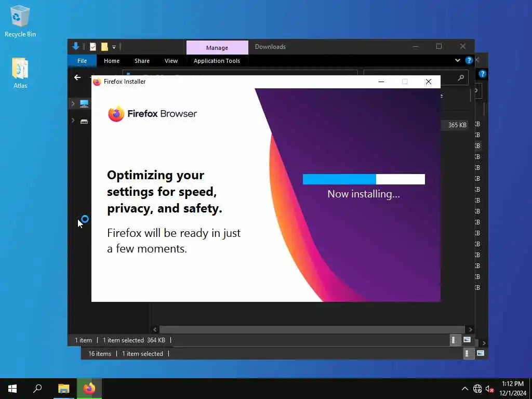This screenshot has height=399, width=532.
Task: Close the Downloads Explorer window
Action: pos(463,46)
